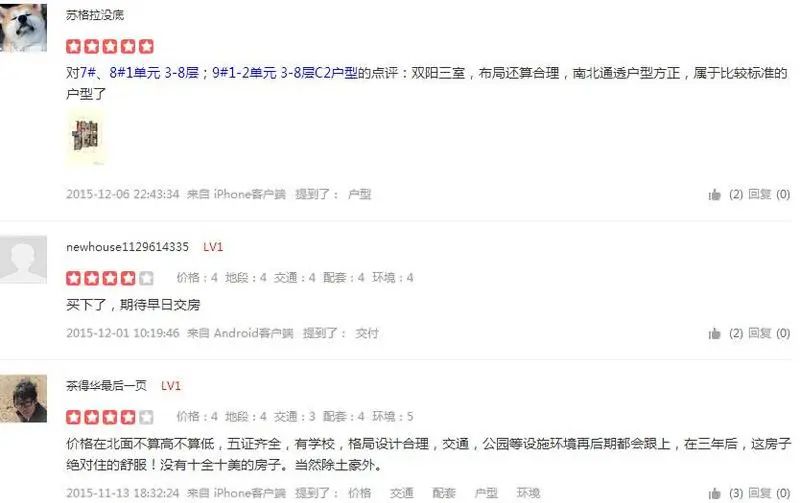Open username 茶得华最后一页 profile

(106, 386)
